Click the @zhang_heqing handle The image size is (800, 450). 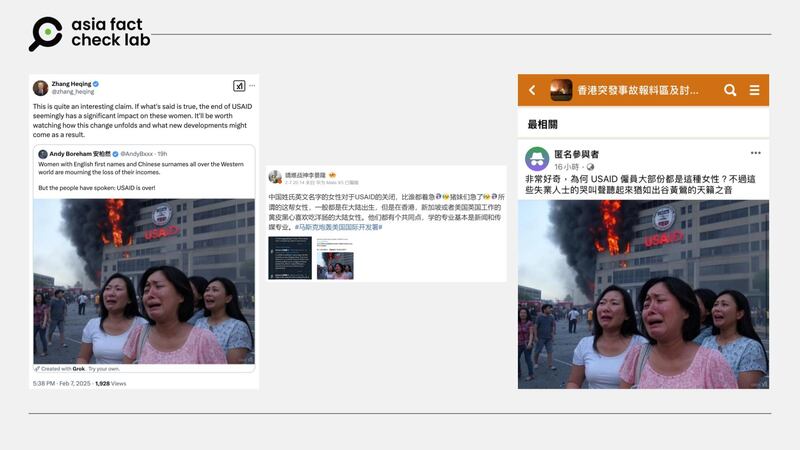(x=73, y=91)
